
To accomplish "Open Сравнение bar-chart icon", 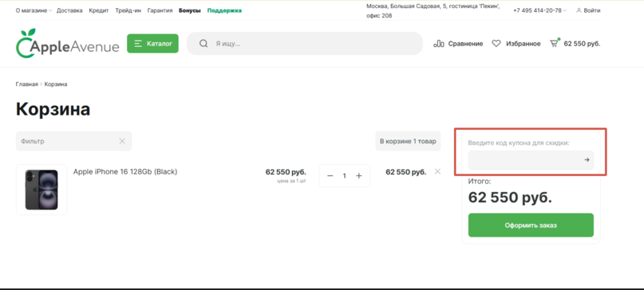I will tap(439, 44).
